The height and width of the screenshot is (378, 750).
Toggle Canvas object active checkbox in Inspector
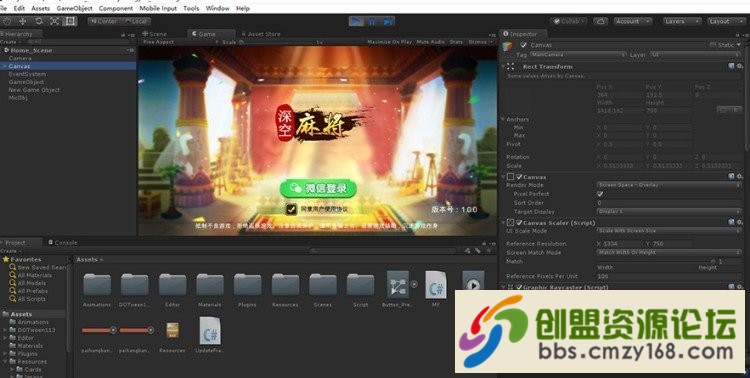tap(523, 45)
